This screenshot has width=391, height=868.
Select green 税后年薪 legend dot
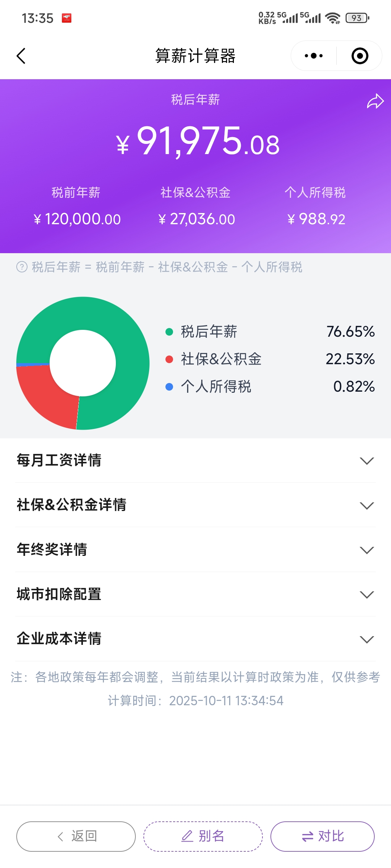tap(169, 332)
